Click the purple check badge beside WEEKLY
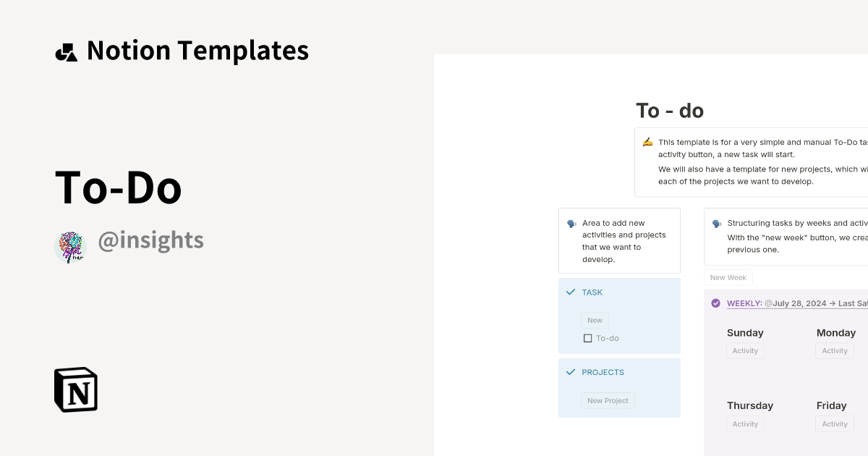Image resolution: width=868 pixels, height=456 pixels. pos(715,303)
